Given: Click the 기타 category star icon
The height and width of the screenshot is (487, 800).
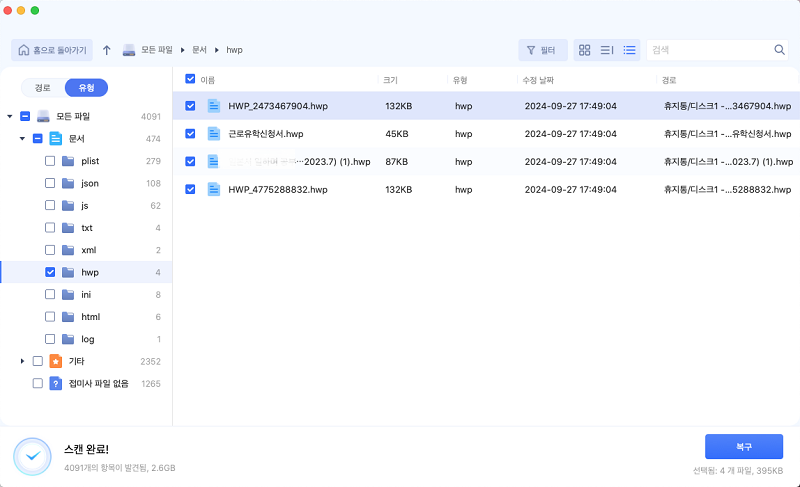Looking at the screenshot, I should coord(56,361).
